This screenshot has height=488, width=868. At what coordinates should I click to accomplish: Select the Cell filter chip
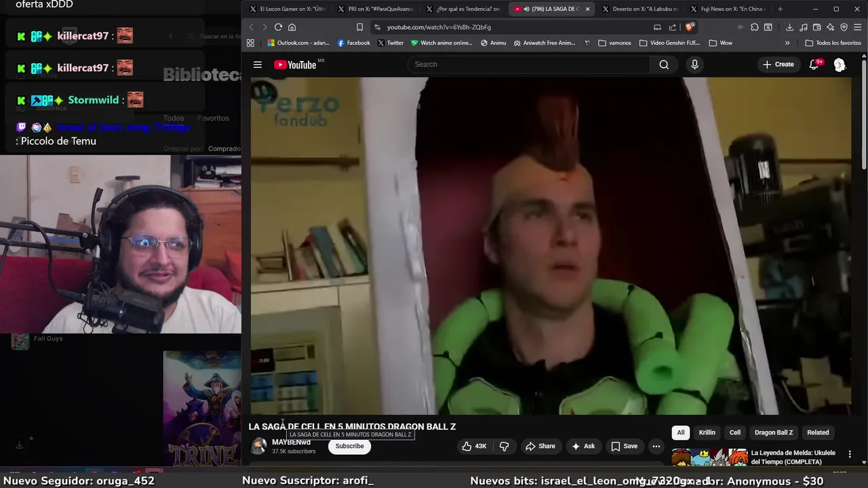point(735,432)
